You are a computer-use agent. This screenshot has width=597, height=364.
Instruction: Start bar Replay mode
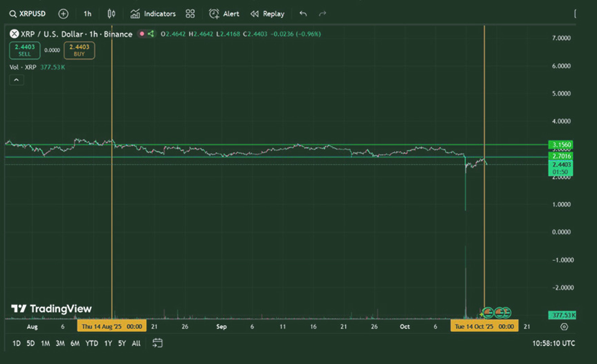(267, 14)
